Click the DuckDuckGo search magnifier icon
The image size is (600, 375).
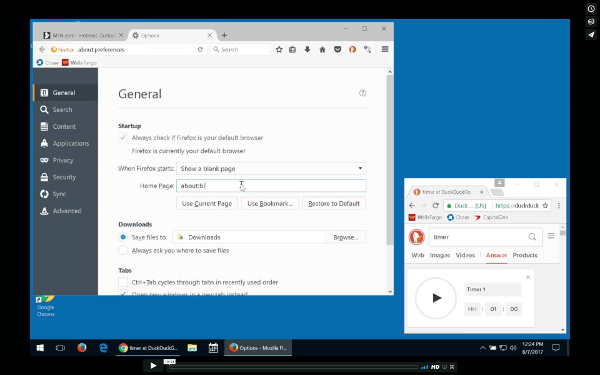(x=532, y=237)
